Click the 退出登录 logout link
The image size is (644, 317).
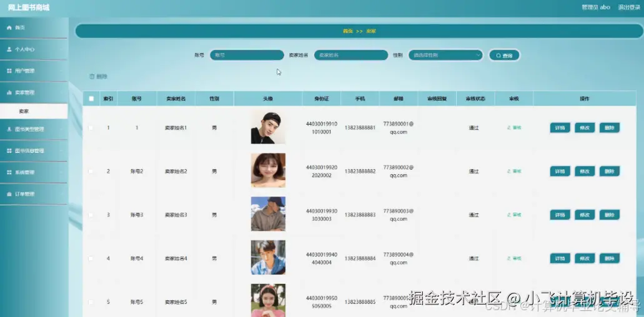tap(629, 7)
